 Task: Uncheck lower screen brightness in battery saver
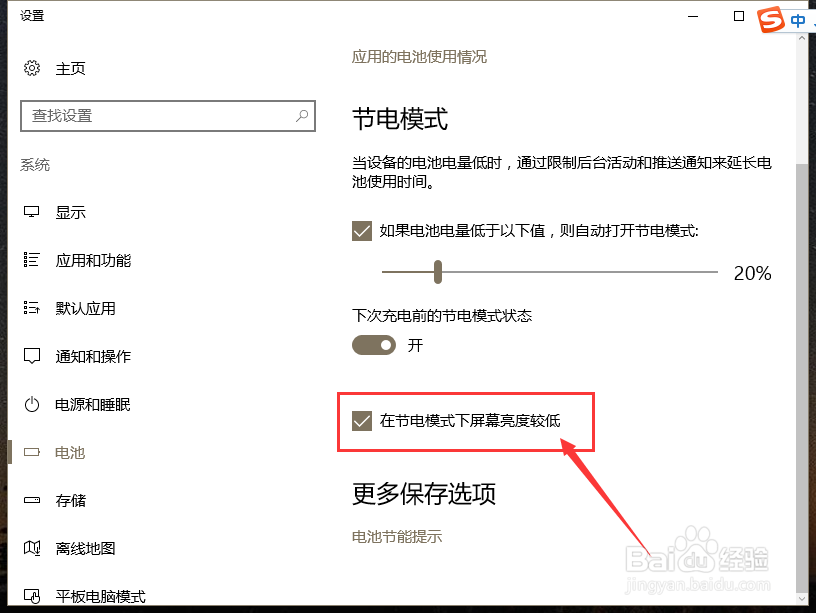(362, 421)
